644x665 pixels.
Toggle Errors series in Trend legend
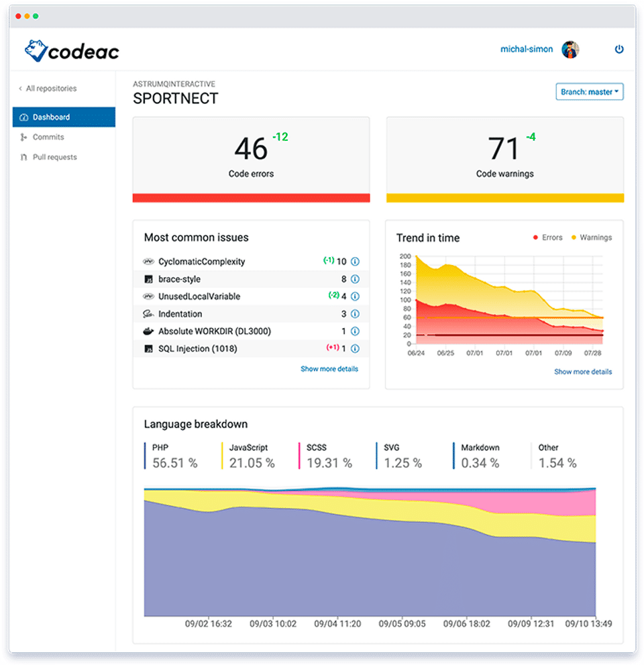(x=548, y=238)
